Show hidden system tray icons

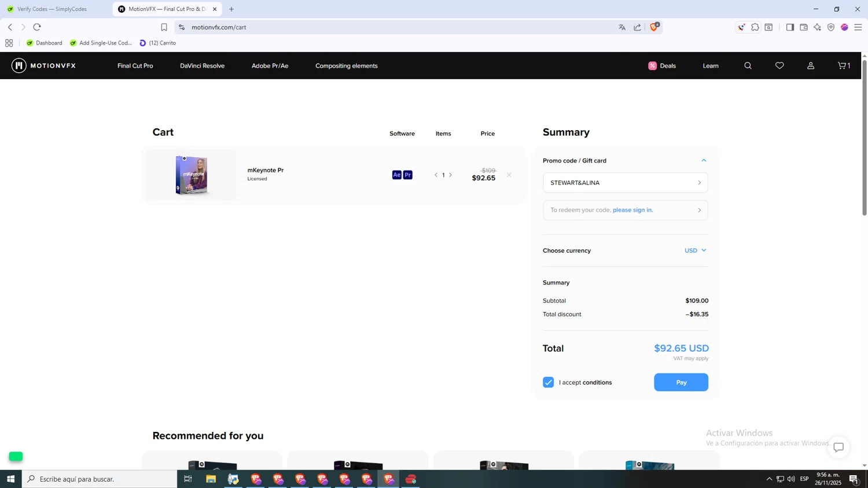coord(769,479)
